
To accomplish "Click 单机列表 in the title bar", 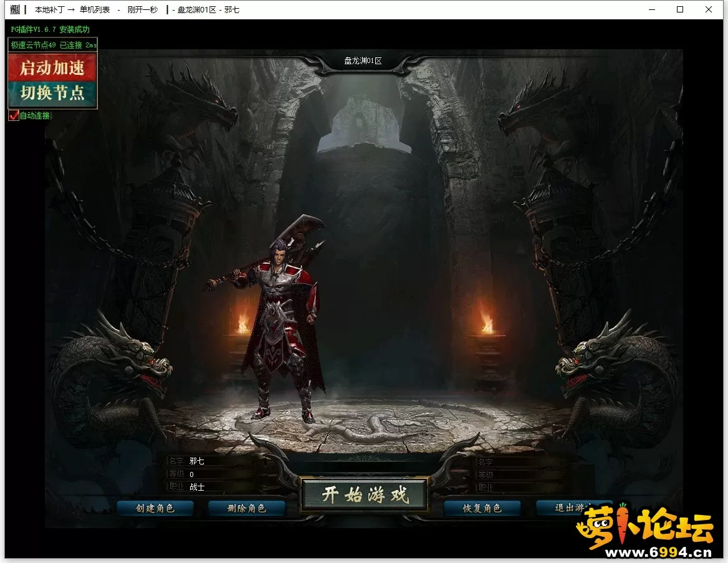I will point(95,10).
